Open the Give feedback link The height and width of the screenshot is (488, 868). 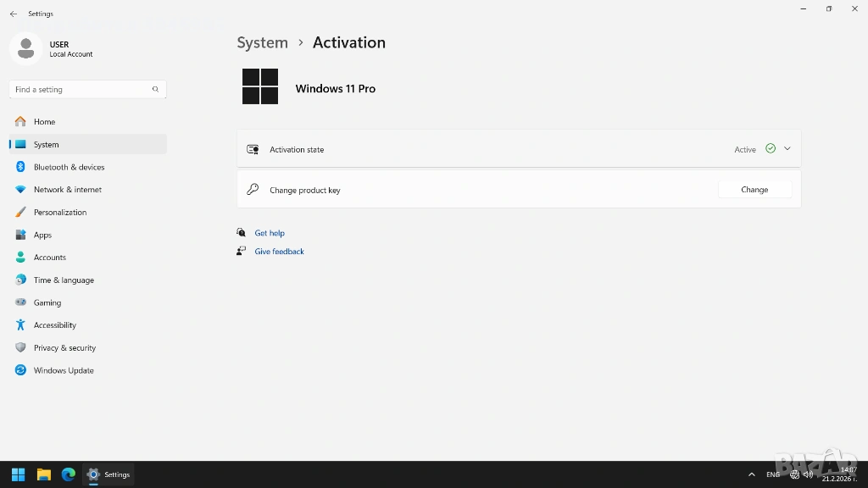click(279, 252)
